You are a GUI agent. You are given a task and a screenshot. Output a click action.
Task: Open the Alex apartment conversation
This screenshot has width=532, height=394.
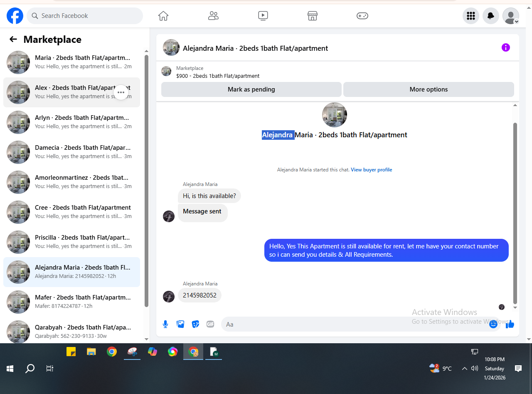click(x=71, y=92)
